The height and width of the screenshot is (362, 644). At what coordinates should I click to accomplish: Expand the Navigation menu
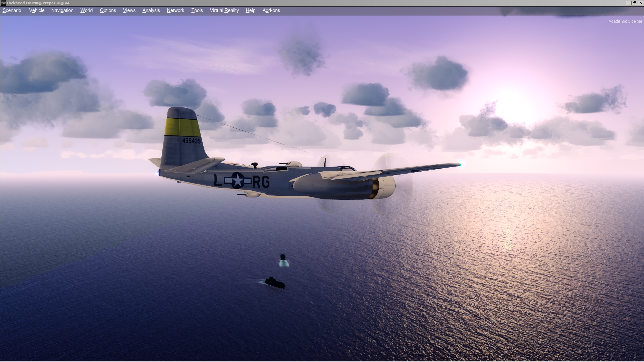coord(62,10)
